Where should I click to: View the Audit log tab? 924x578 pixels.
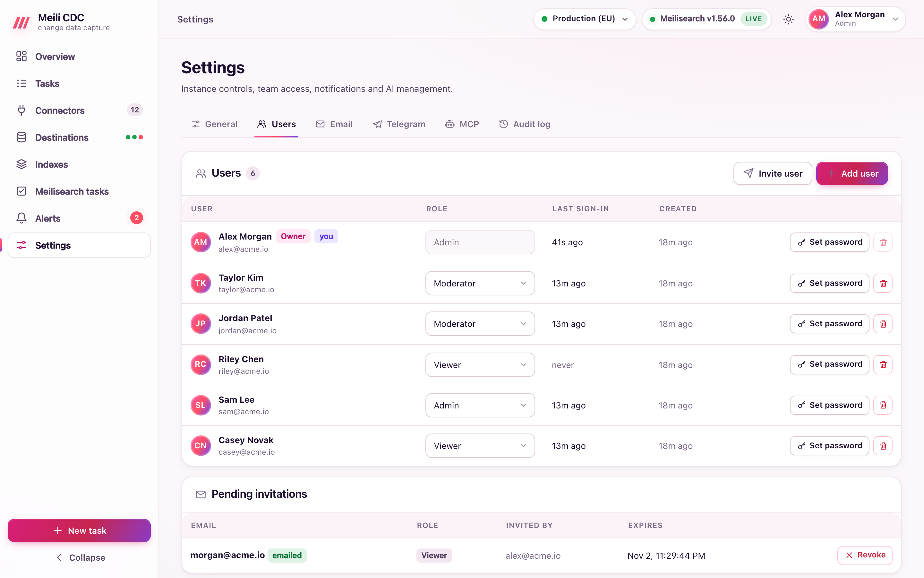(x=525, y=124)
